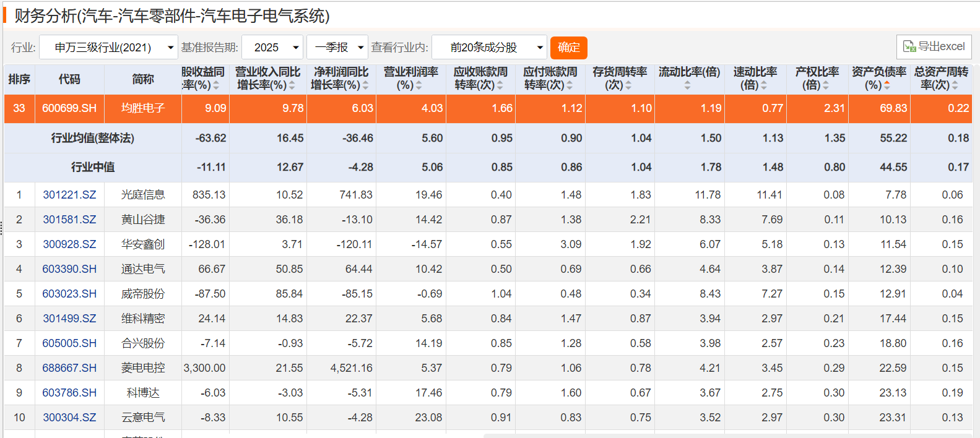The image size is (980, 438).
Task: Open the 一季报 report period dropdown
Action: [337, 47]
